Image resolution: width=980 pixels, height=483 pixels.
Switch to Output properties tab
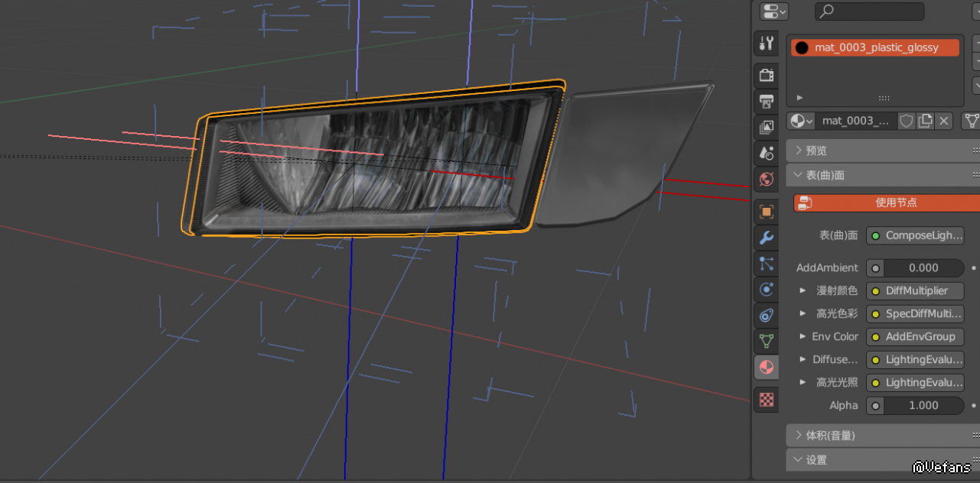[x=766, y=101]
